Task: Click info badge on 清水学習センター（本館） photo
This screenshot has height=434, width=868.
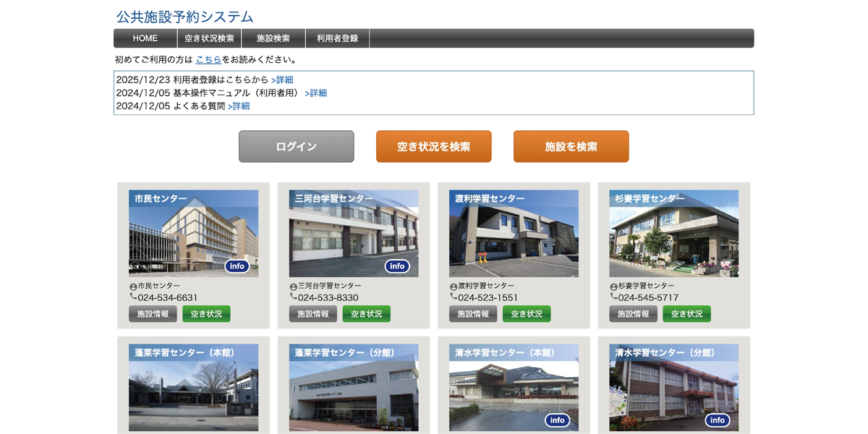Action: (x=557, y=420)
